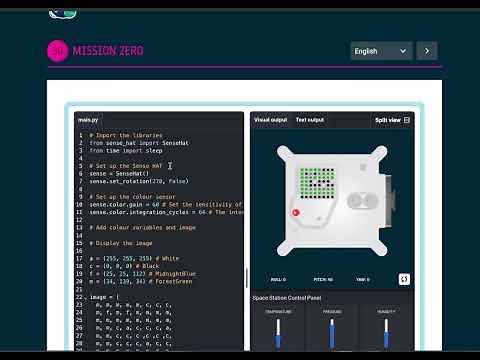Adjust the Humidity slider
Viewport: 480px width, 360px height.
point(386,334)
